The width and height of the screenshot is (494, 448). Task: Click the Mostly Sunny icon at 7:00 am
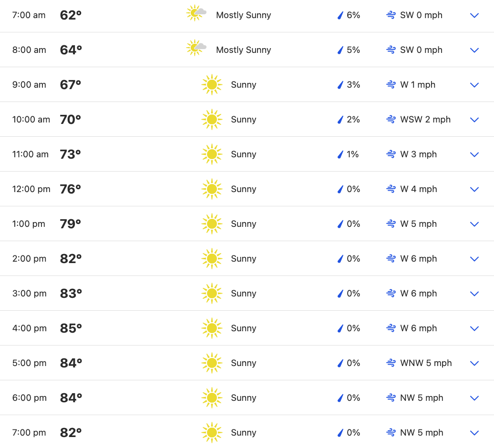[196, 14]
